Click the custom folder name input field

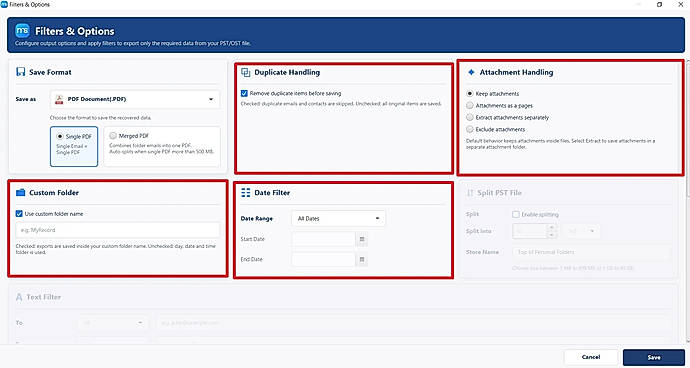[x=117, y=230]
